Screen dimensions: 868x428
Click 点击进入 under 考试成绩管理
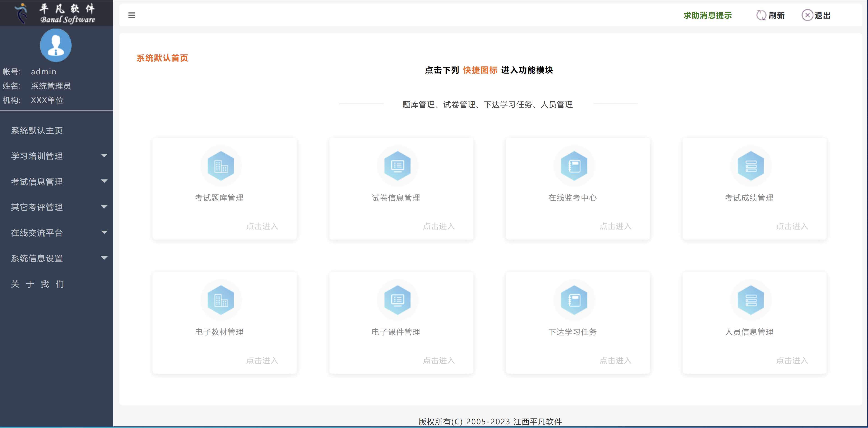coord(792,226)
